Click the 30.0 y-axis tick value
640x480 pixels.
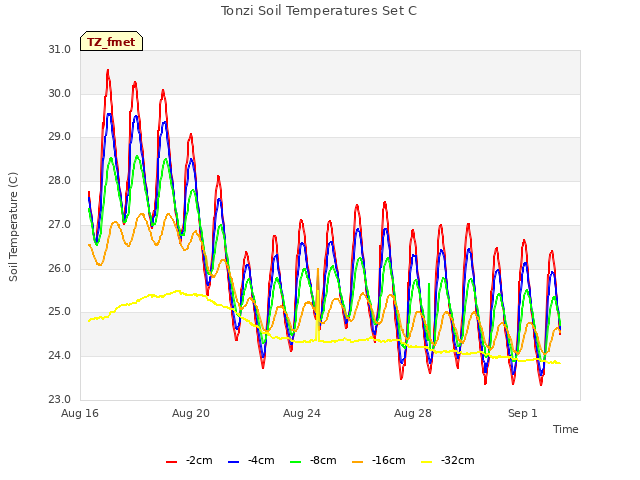pos(60,93)
